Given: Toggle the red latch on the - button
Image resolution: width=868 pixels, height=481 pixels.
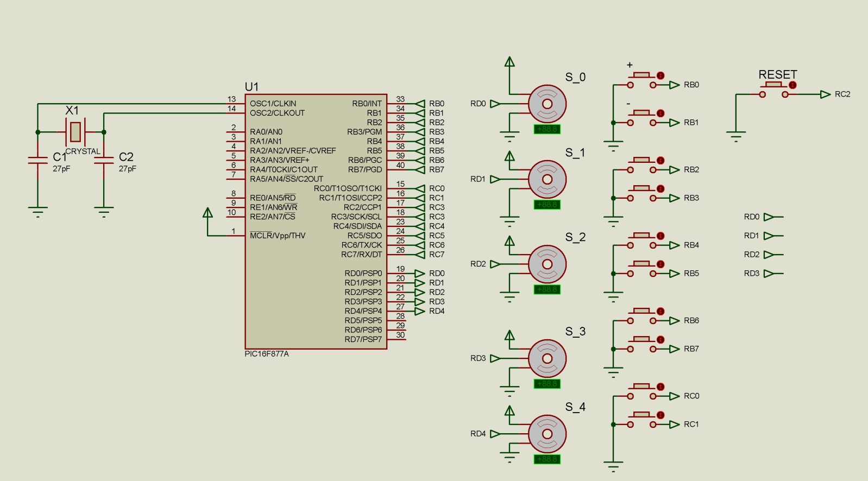Looking at the screenshot, I should coord(661,113).
